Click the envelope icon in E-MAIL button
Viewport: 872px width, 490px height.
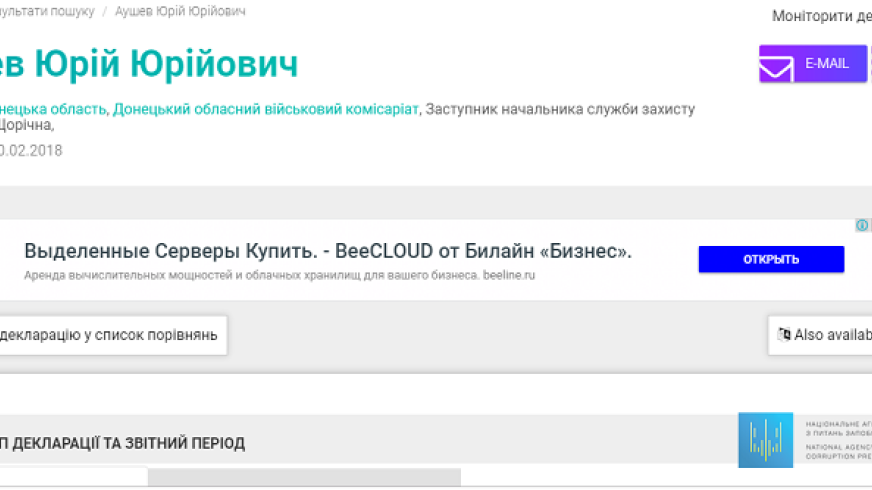[776, 68]
